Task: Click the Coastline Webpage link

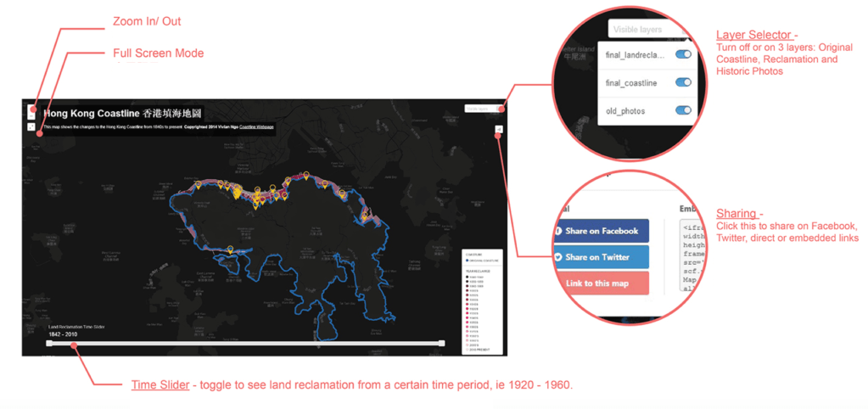Action: coord(256,126)
